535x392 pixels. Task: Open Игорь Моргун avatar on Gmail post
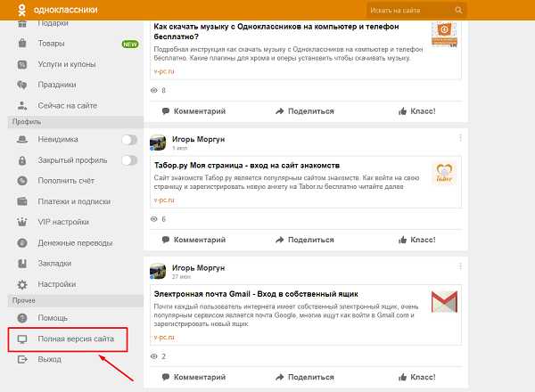[x=158, y=272]
